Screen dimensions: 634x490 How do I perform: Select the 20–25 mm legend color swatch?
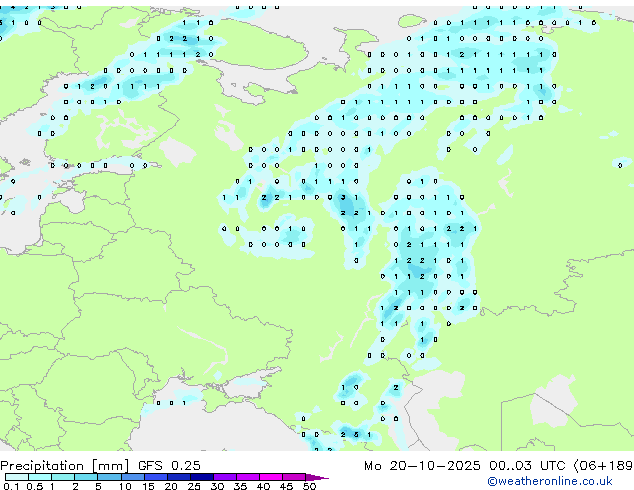pos(178,477)
